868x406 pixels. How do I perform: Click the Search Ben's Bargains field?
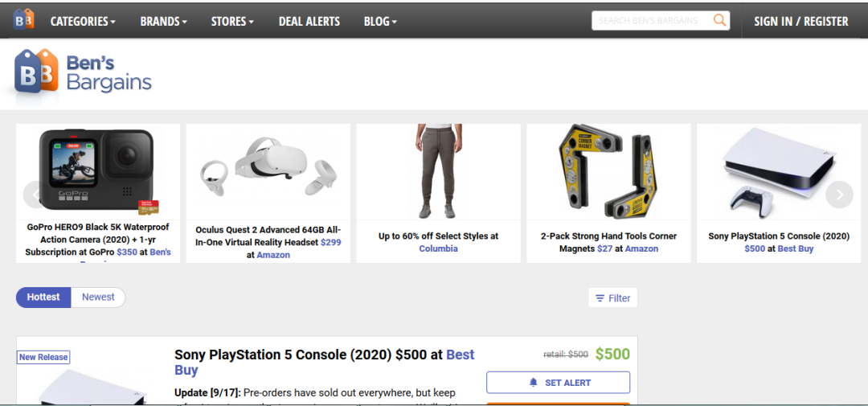651,20
